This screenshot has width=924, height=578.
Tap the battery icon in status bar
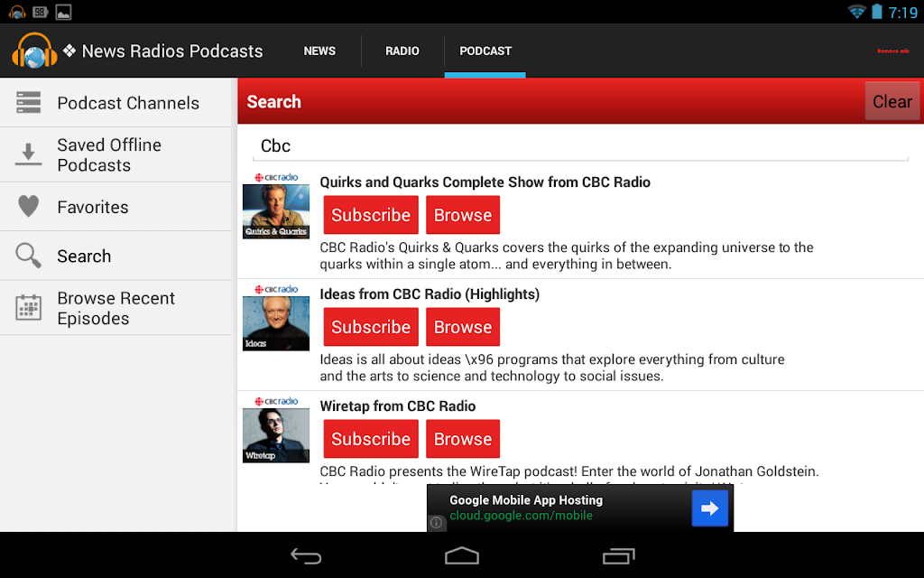pos(877,12)
